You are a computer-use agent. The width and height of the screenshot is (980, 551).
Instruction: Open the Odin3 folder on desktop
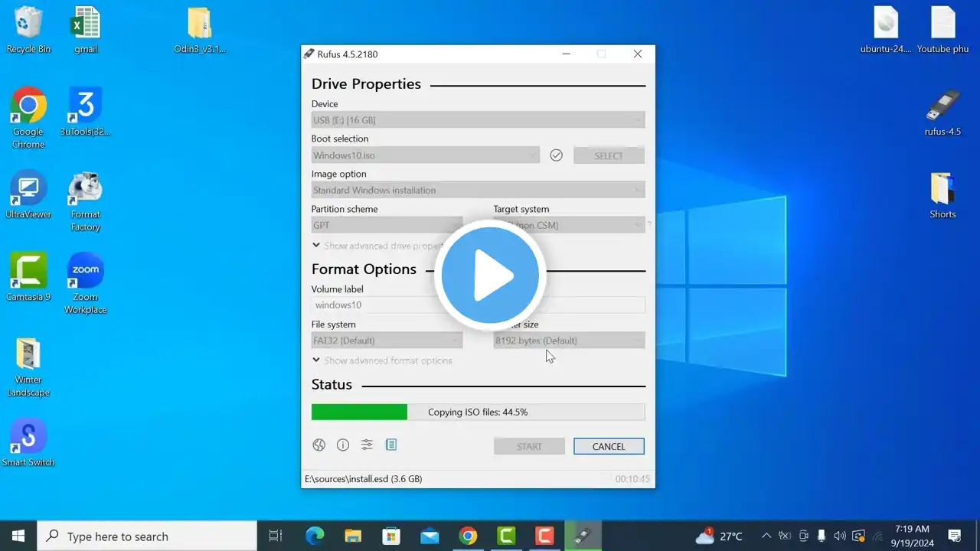tap(200, 31)
